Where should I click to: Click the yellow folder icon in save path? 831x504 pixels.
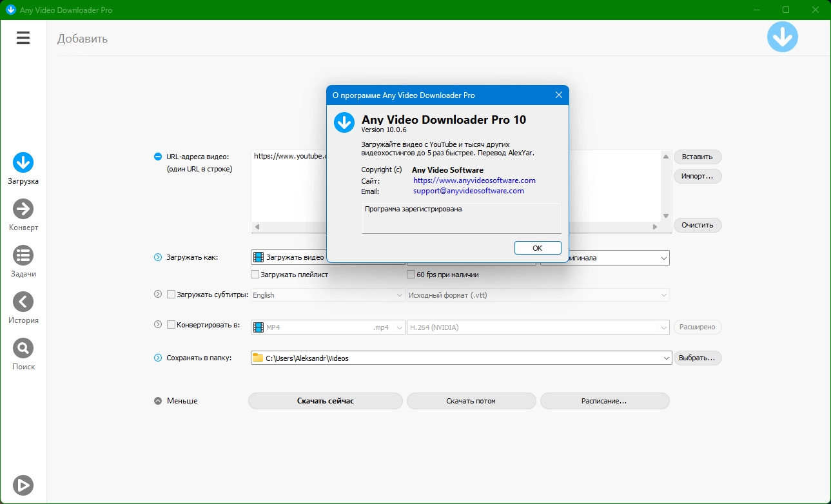click(x=258, y=358)
